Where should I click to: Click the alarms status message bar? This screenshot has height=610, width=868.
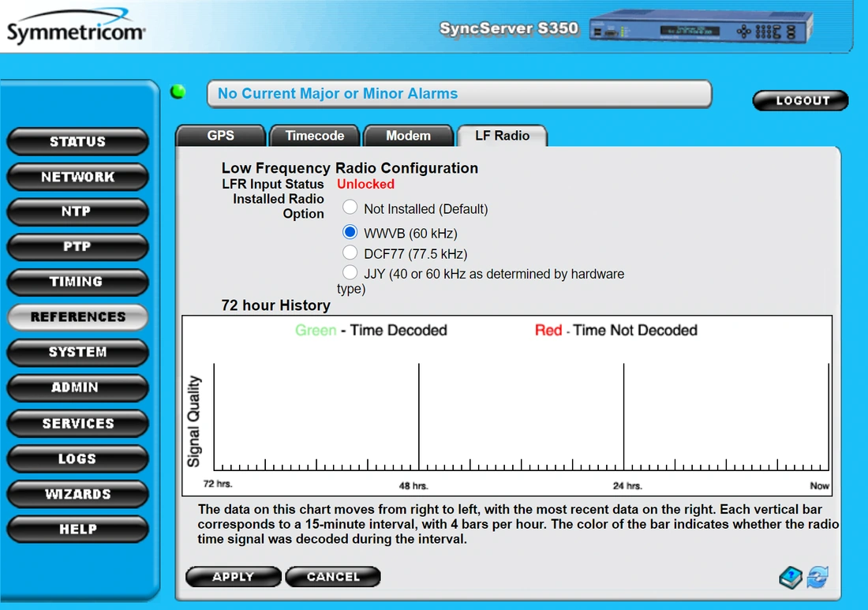(458, 94)
